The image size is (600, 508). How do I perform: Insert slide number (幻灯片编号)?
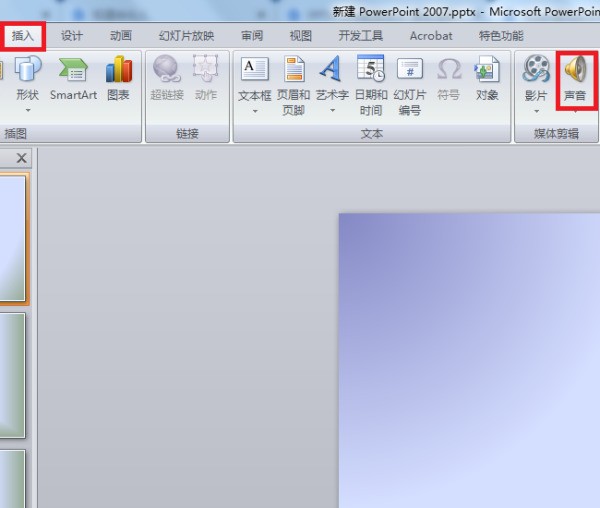pyautogui.click(x=410, y=78)
